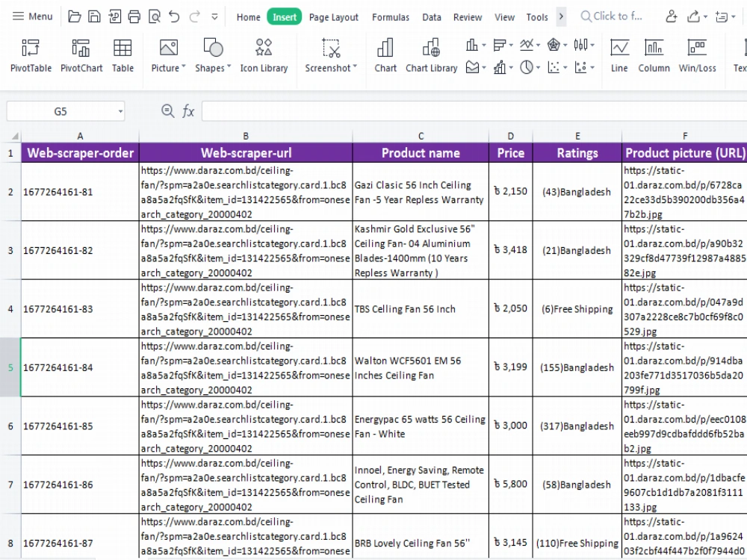
Task: Select the '(317)Bangladesh' ratings cell
Action: (577, 426)
